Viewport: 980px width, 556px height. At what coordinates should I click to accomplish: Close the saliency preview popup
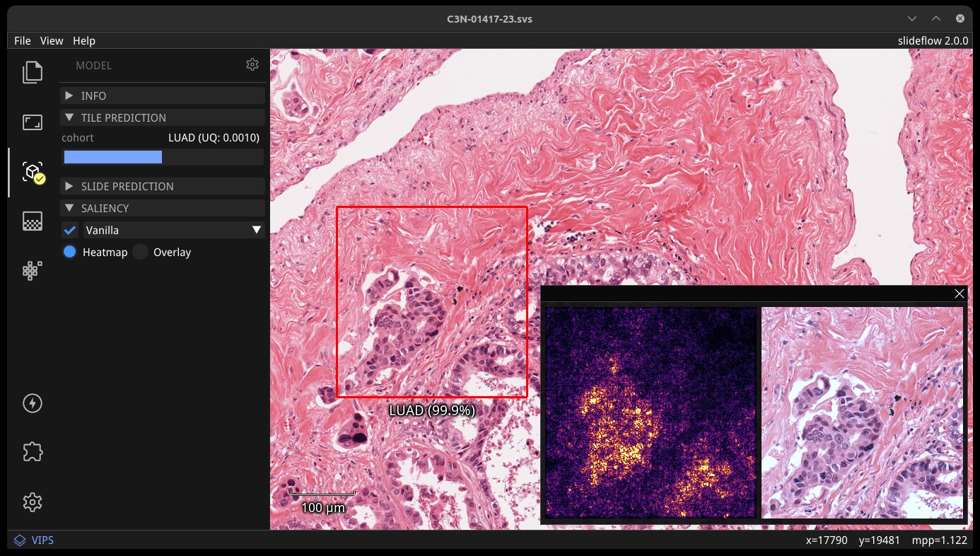959,294
